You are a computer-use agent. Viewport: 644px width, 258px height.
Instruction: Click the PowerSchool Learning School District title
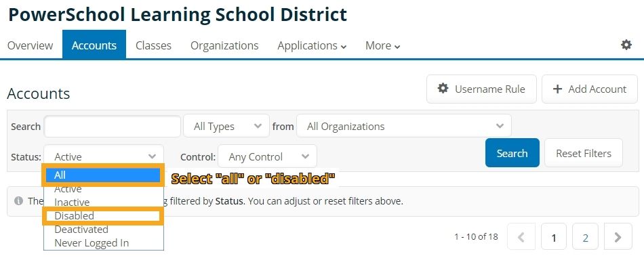point(178,15)
